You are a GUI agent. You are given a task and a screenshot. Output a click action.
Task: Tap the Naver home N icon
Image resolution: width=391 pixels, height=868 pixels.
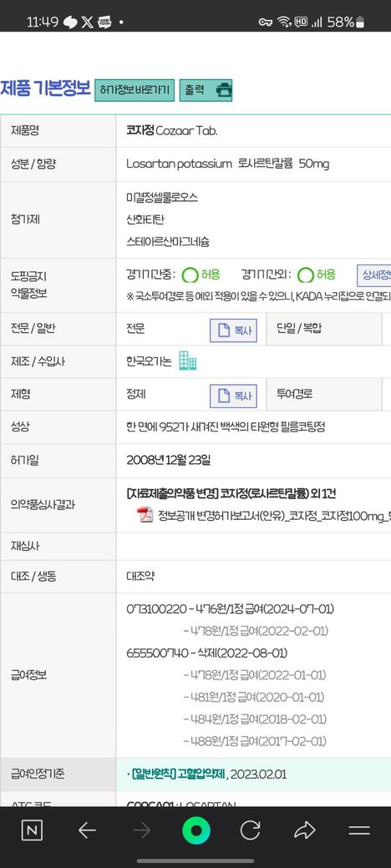[x=32, y=830]
